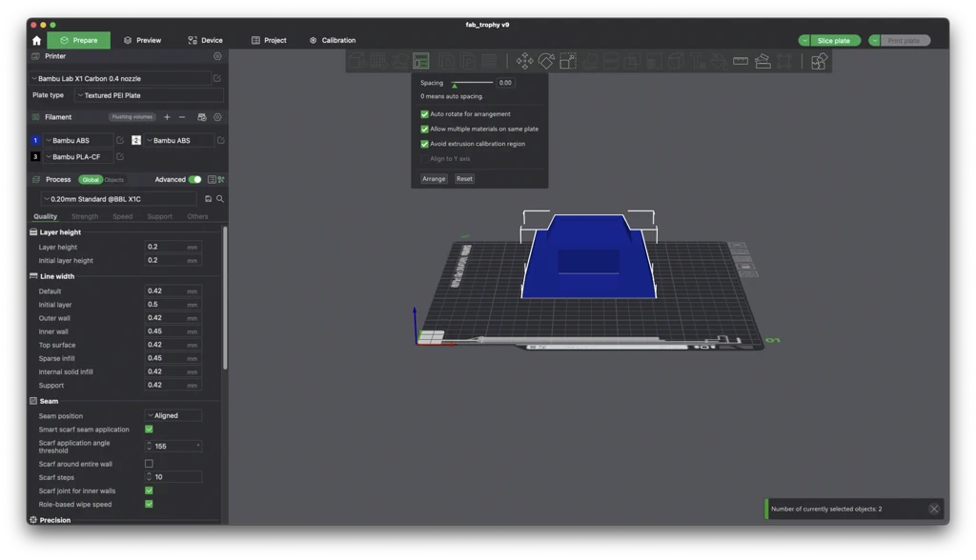The height and width of the screenshot is (560, 976).
Task: Click the Variable layer height icon
Action: pos(490,61)
